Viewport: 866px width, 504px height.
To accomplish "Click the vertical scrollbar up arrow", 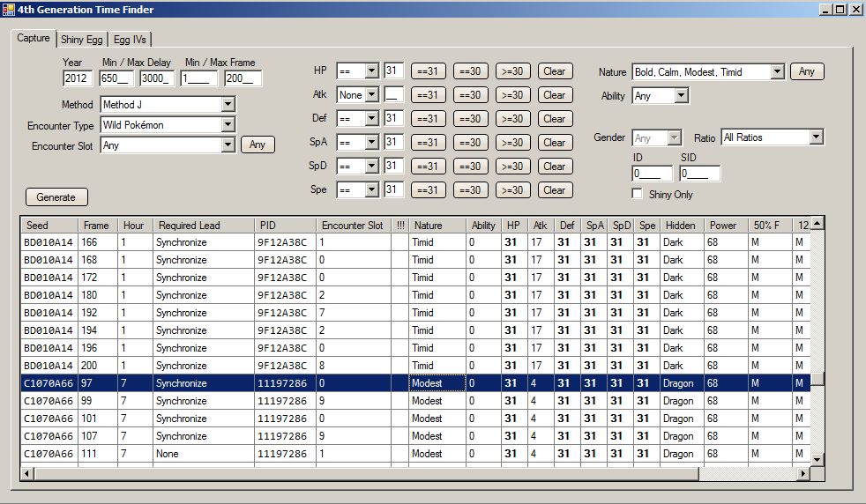I will coord(817,223).
